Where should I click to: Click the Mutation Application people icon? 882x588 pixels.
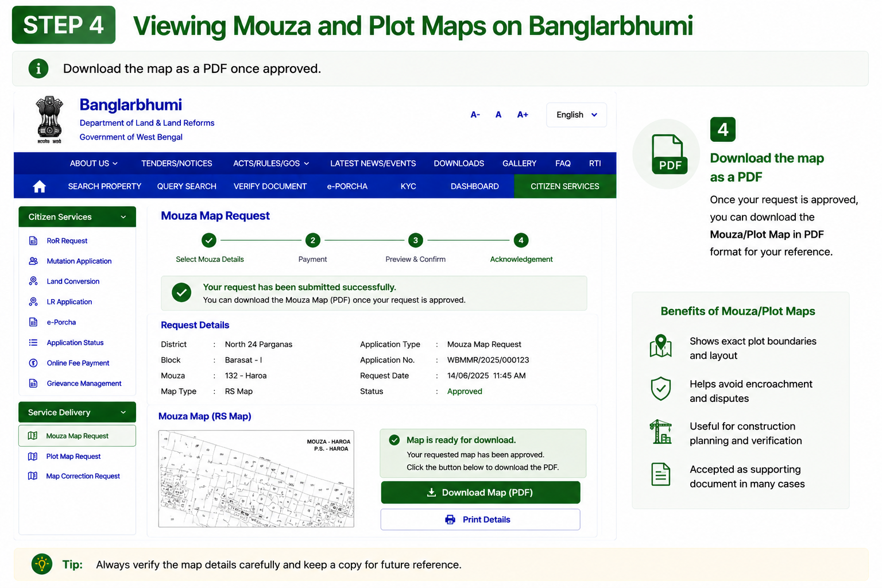pos(33,261)
